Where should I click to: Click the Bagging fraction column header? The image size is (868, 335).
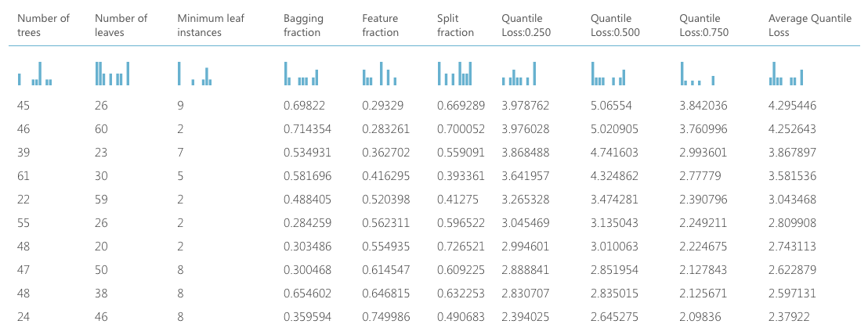(303, 25)
